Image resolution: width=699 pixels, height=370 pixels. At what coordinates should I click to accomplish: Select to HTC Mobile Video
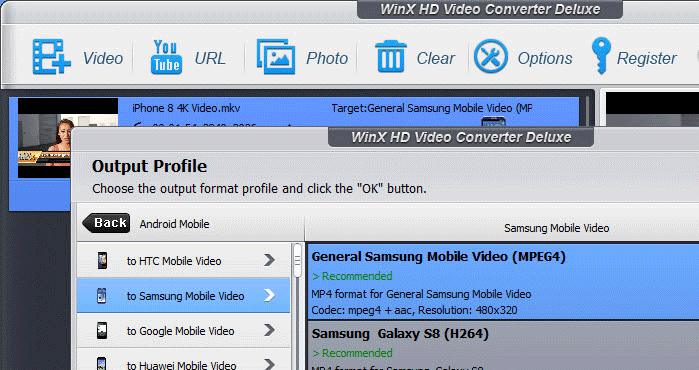tap(183, 260)
